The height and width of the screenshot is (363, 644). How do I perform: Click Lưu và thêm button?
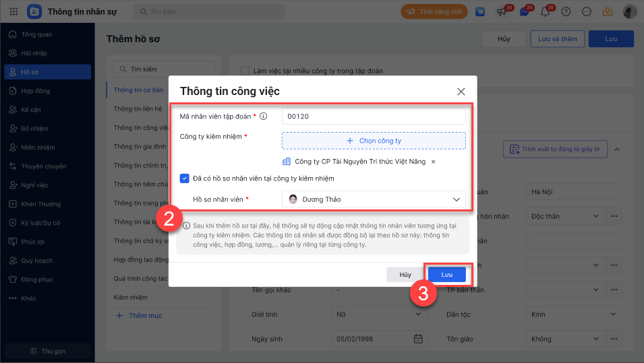click(x=557, y=39)
